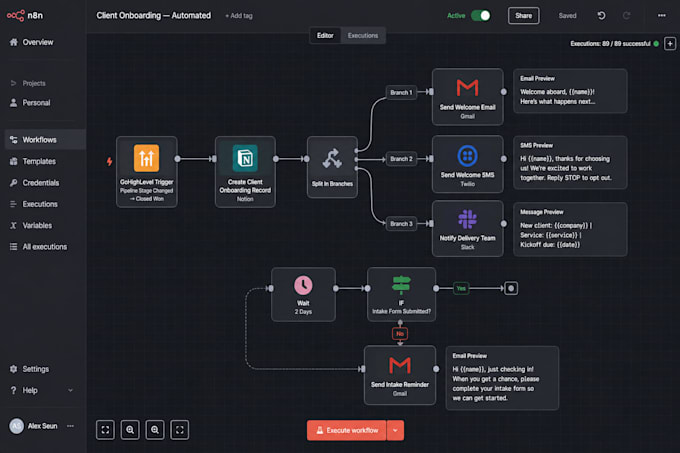This screenshot has width=680, height=453.
Task: Click Add tag next to the title
Action: tap(239, 16)
